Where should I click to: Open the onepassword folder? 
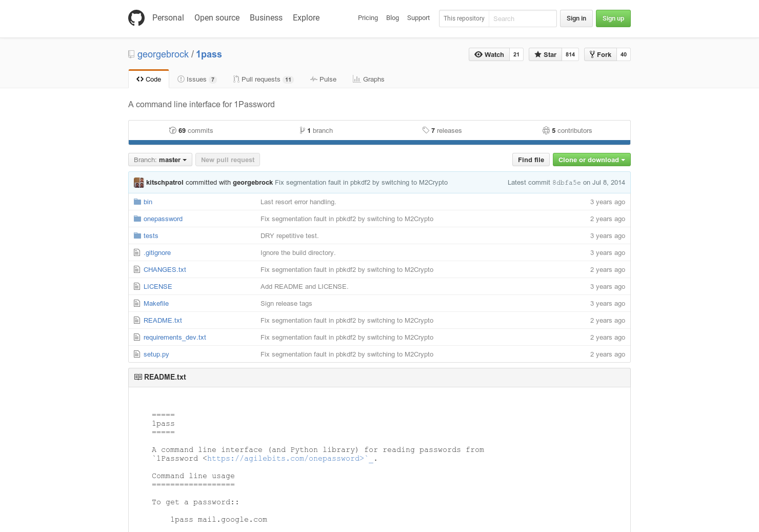163,219
